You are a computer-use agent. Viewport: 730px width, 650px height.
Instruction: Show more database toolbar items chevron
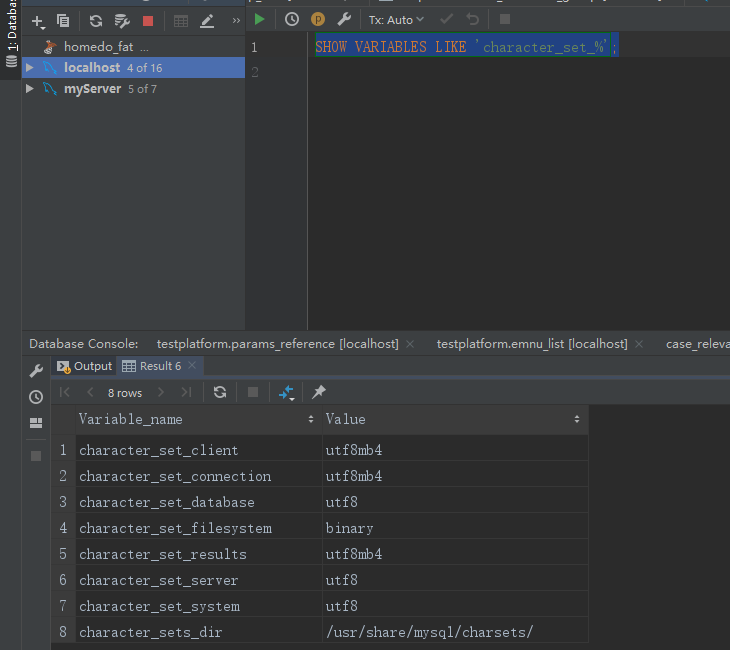236,20
